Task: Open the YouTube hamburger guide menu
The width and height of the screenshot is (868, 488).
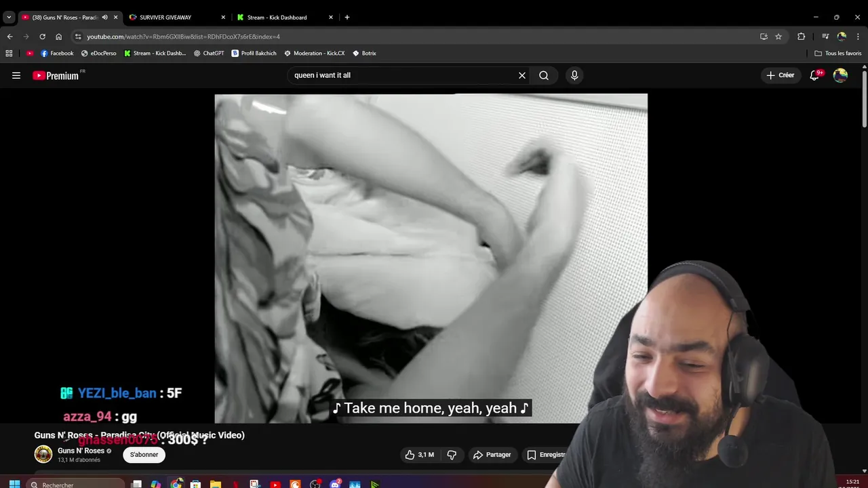Action: click(x=16, y=75)
